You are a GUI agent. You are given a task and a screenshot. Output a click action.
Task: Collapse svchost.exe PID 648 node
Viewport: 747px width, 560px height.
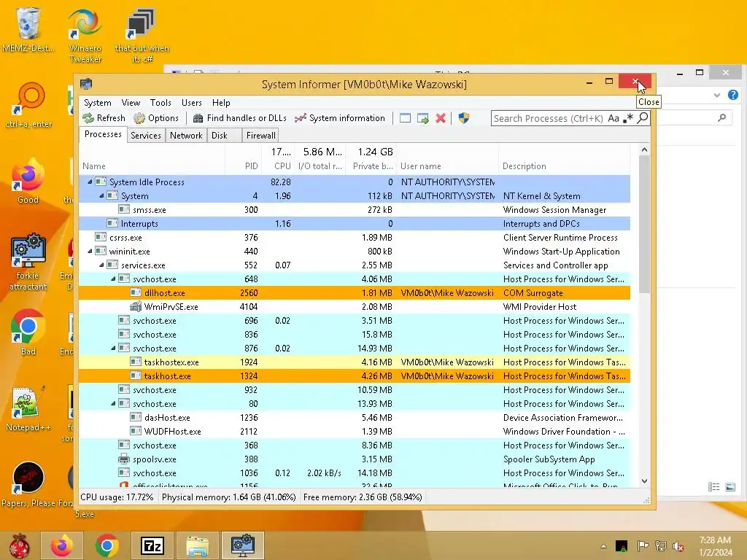coord(113,279)
